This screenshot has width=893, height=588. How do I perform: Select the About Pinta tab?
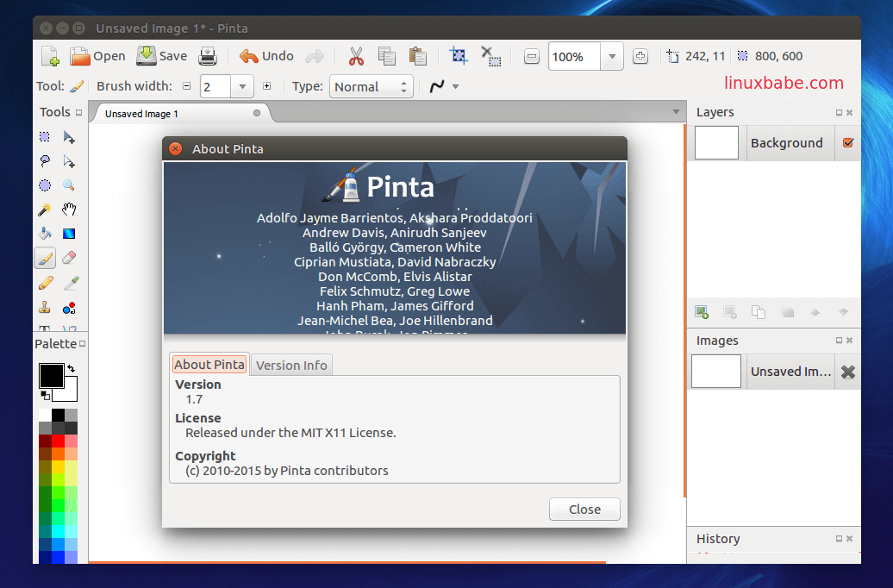tap(209, 365)
